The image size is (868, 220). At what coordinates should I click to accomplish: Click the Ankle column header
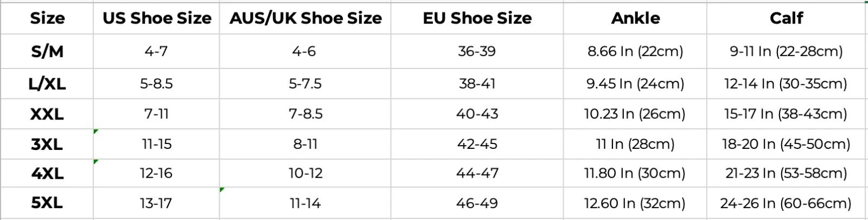click(x=635, y=18)
